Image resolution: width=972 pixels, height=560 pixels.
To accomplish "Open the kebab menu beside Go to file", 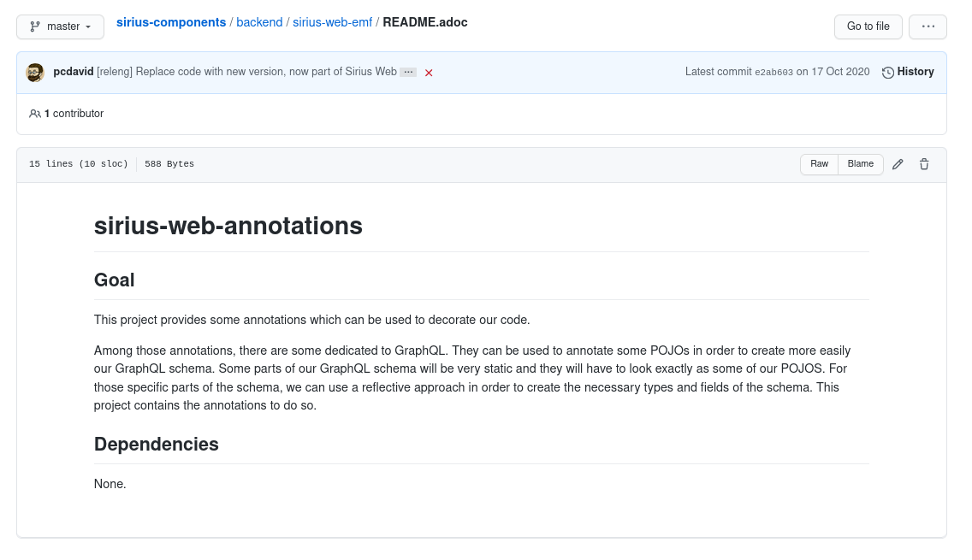I will pyautogui.click(x=928, y=27).
